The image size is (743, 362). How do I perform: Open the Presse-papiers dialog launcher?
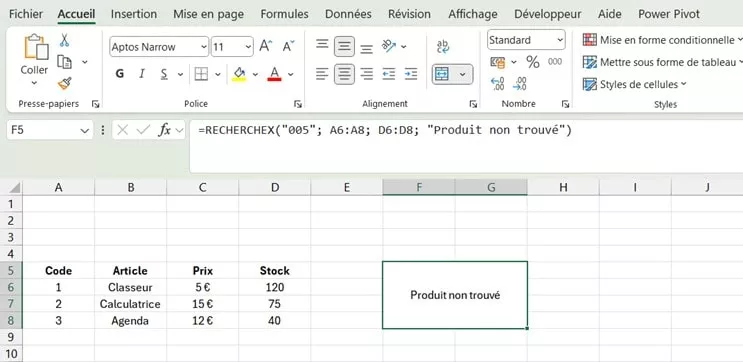point(95,104)
